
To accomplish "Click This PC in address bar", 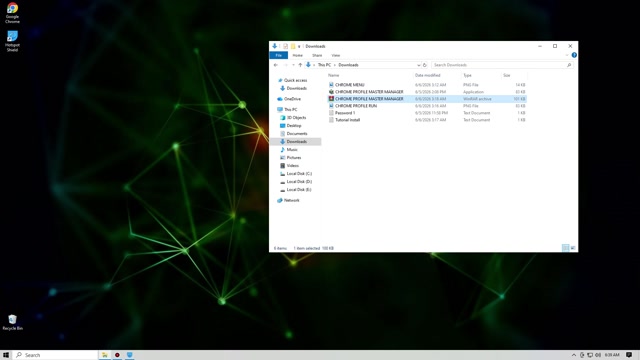I will click(x=324, y=65).
